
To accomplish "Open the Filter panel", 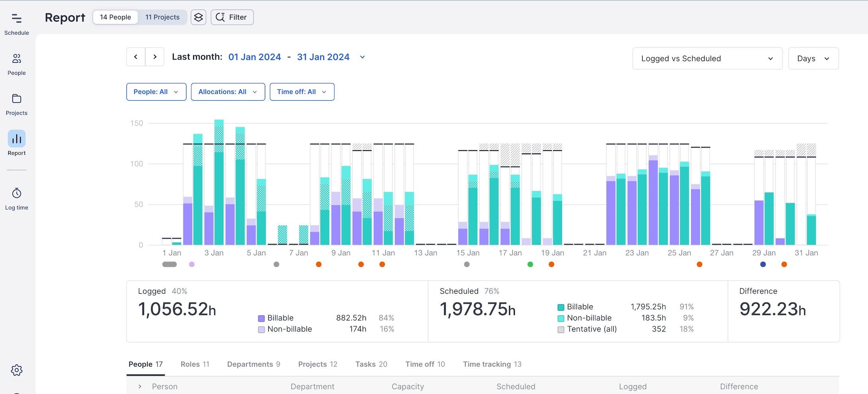I will (232, 17).
